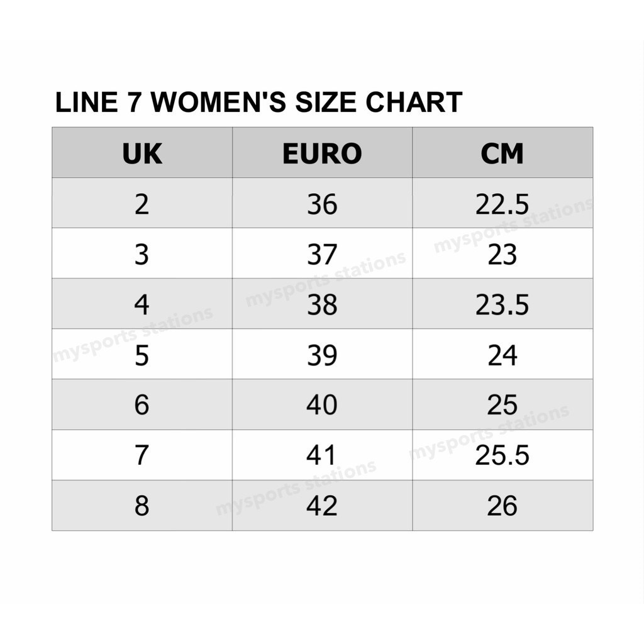This screenshot has width=644, height=644.
Task: Click the UK size 2 cell
Action: tap(142, 204)
